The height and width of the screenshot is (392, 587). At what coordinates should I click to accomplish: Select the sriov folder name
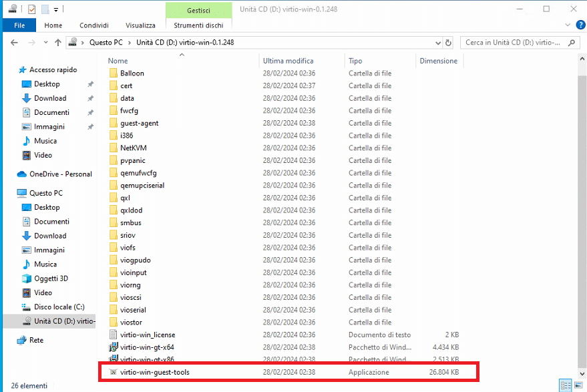[x=128, y=236]
